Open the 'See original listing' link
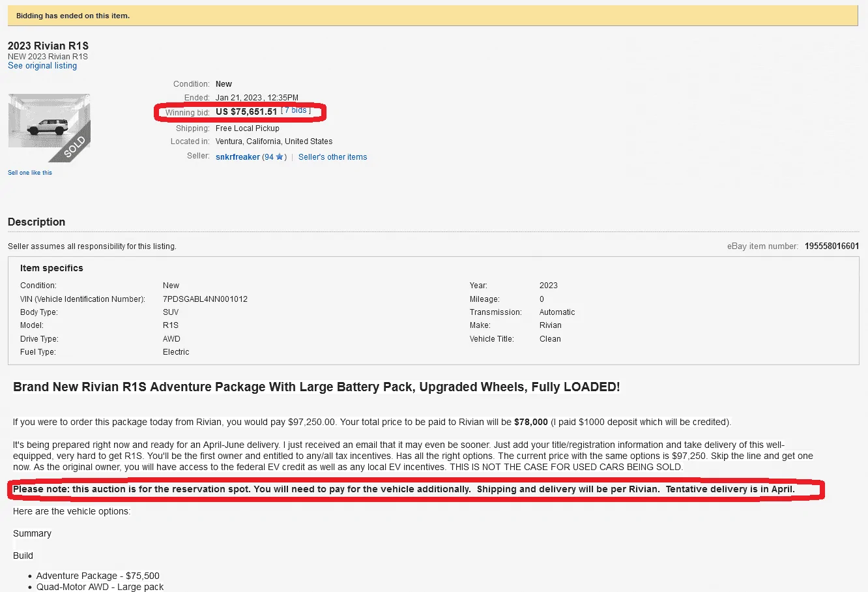 click(x=42, y=66)
